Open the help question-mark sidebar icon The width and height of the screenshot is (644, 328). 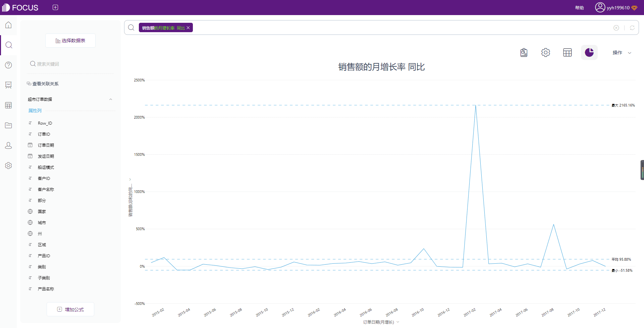pyautogui.click(x=8, y=65)
